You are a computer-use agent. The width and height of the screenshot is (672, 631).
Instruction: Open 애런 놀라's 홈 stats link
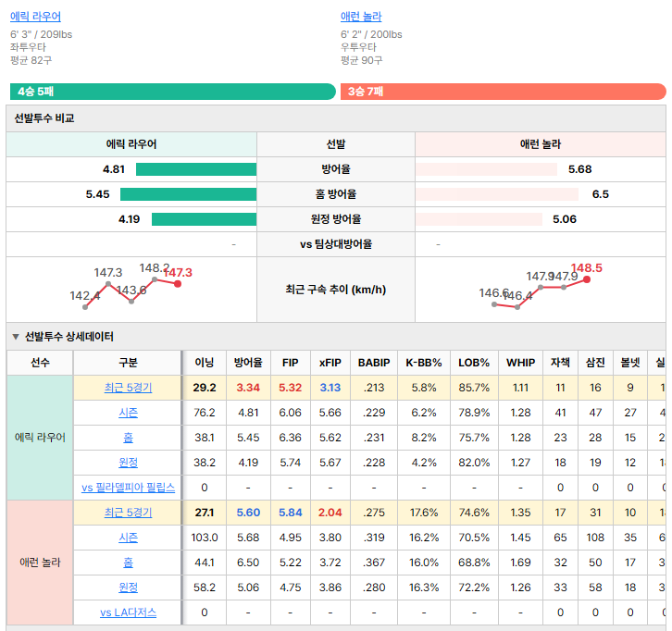tap(128, 562)
